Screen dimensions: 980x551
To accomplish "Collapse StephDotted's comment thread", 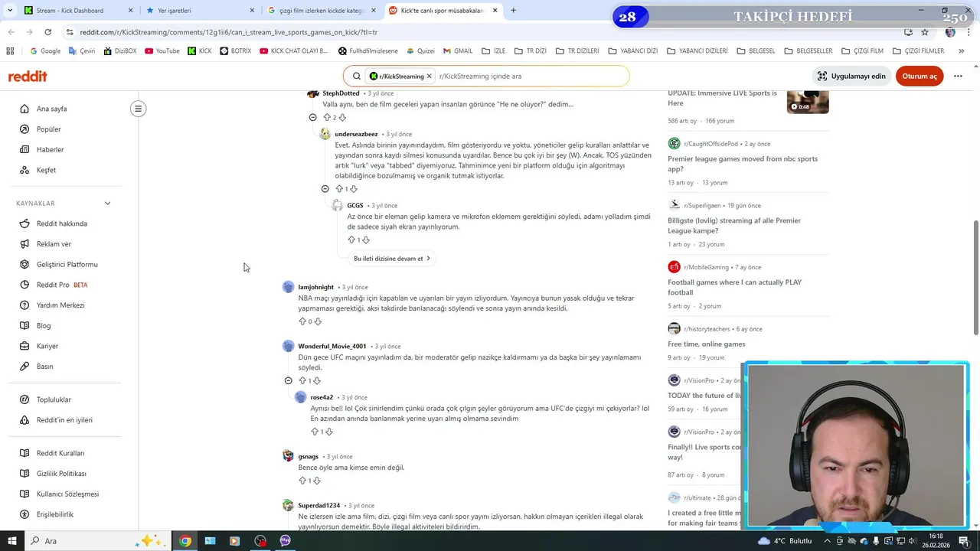I will point(312,117).
